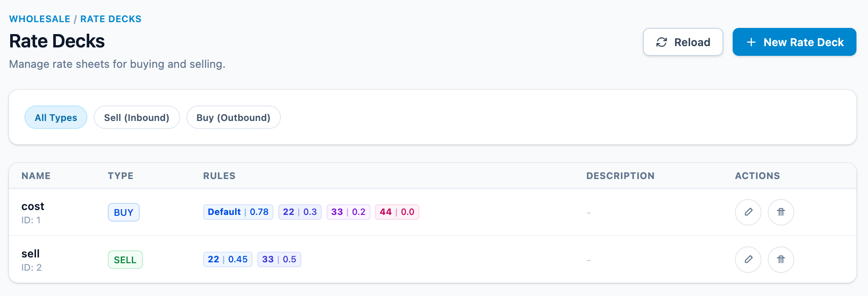The height and width of the screenshot is (296, 868).
Task: Select the "44 | 0.0" rule badge
Action: click(x=397, y=212)
